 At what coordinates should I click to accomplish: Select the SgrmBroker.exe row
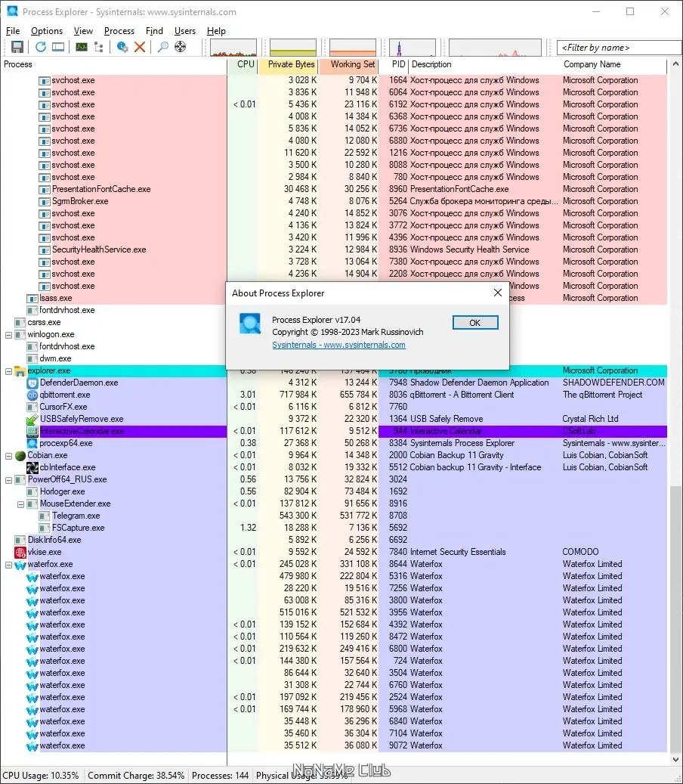[x=334, y=201]
